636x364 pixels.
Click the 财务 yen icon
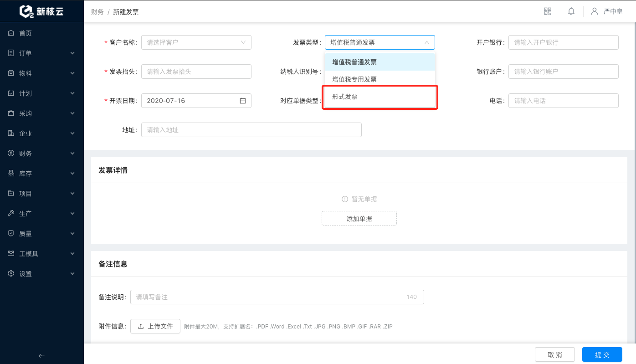click(11, 154)
